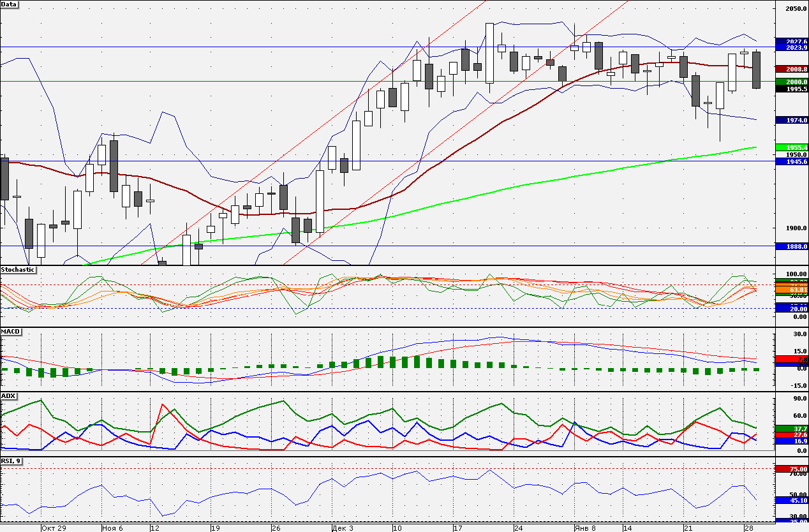809x532 pixels.
Task: Click the 90.0 ADX axis label
Action: pyautogui.click(x=799, y=399)
